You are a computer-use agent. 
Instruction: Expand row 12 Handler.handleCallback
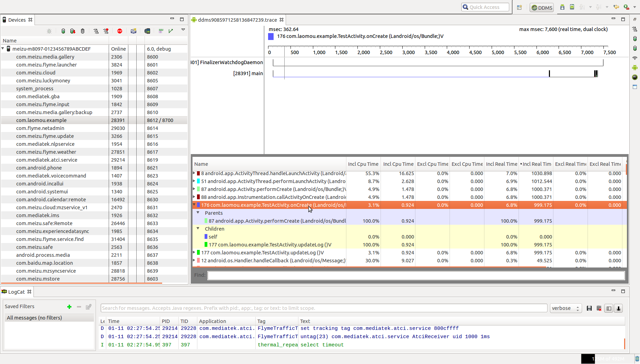[194, 260]
